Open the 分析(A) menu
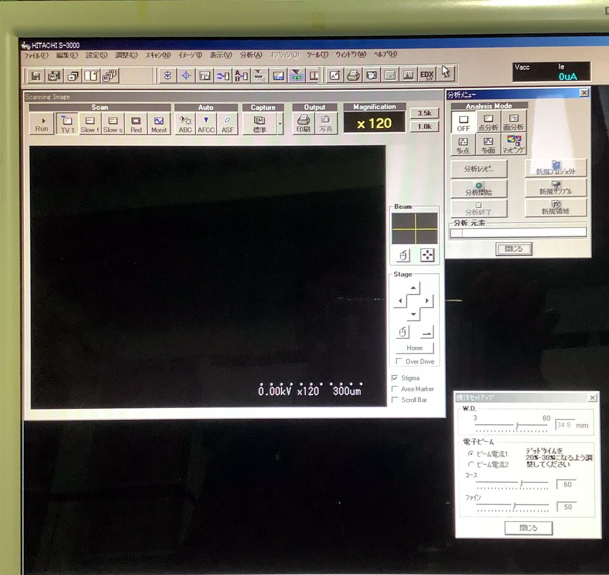Viewport: 609px width, 575px height. tap(251, 55)
